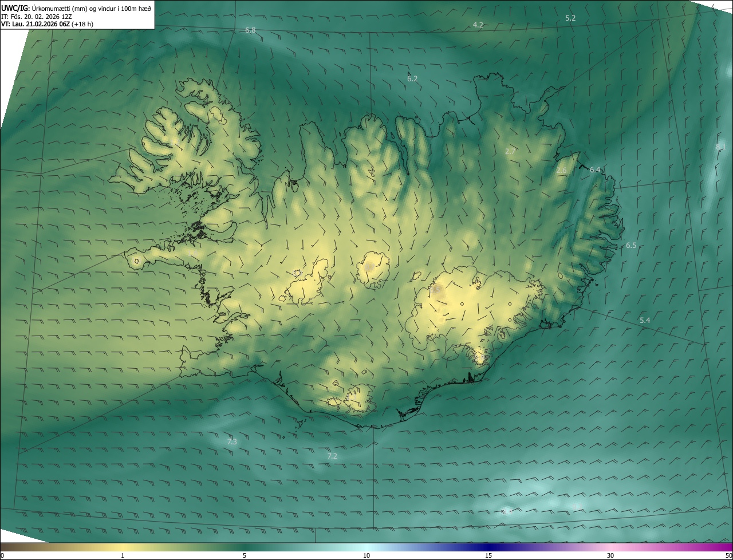Click the colorbar tick label 30

coord(610,555)
